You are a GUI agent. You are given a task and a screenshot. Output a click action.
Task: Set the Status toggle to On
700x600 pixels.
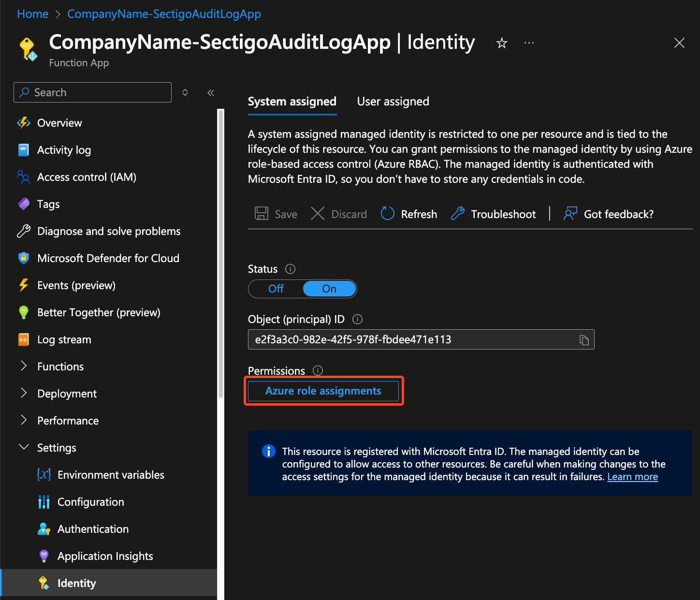pos(329,289)
